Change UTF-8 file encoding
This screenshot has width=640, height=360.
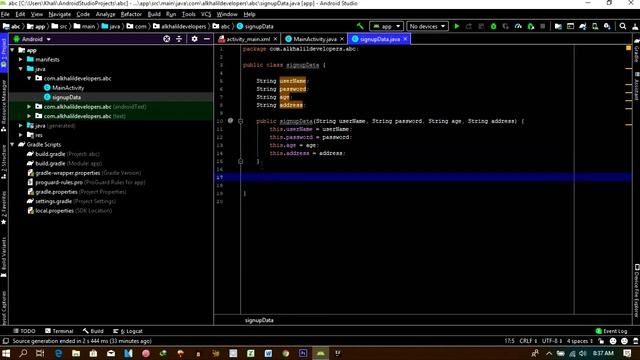point(552,341)
